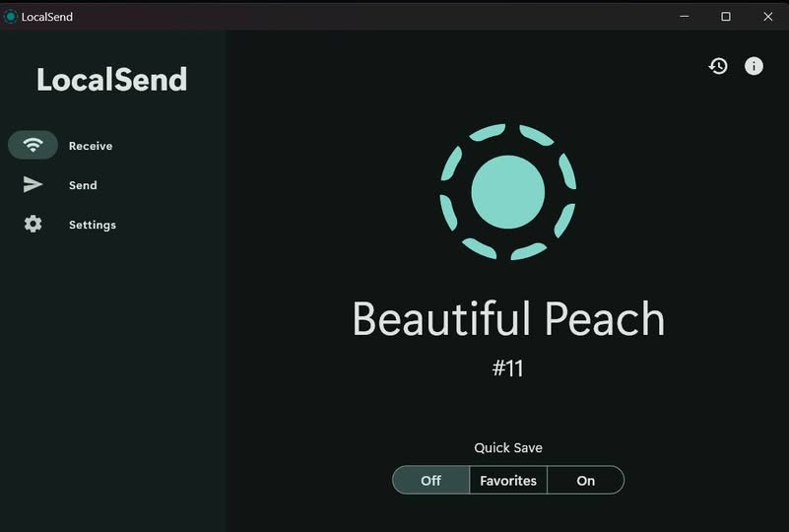Image resolution: width=789 pixels, height=532 pixels.
Task: Close the LocalSend window
Action: click(768, 16)
